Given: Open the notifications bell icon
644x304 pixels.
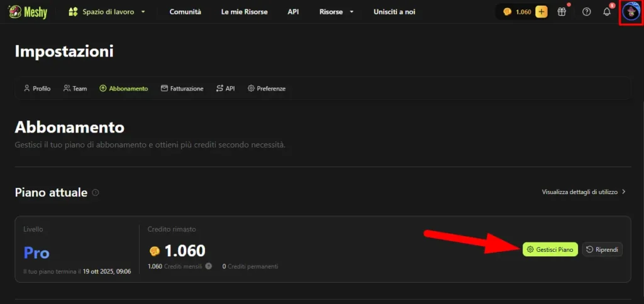Looking at the screenshot, I should [x=607, y=12].
